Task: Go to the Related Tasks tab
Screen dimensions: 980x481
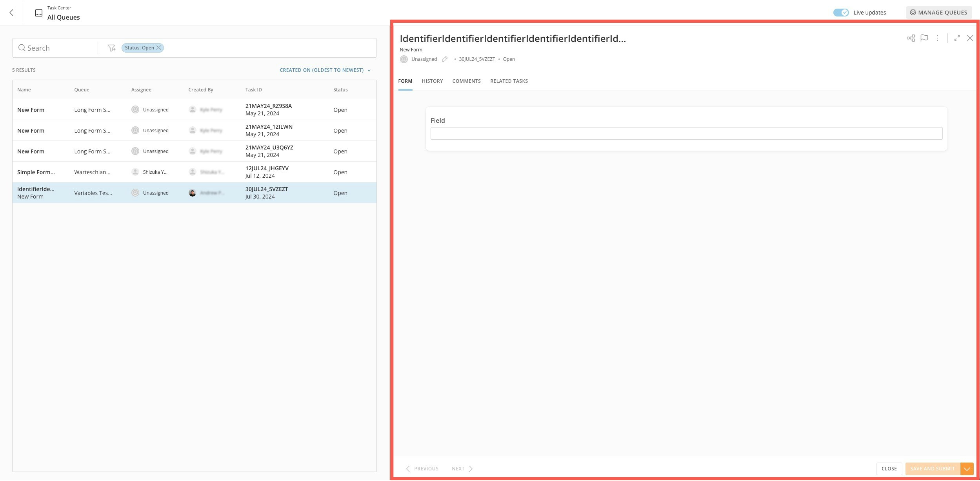Action: point(509,81)
